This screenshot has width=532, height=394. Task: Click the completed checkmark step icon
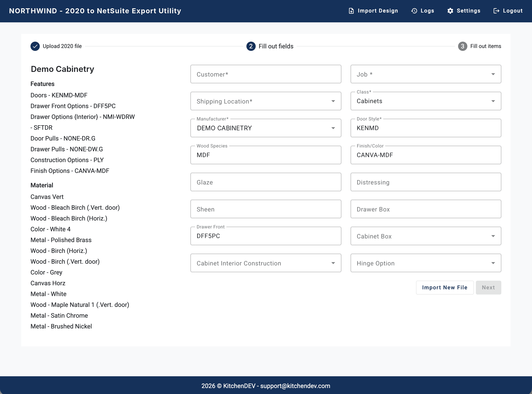[35, 46]
